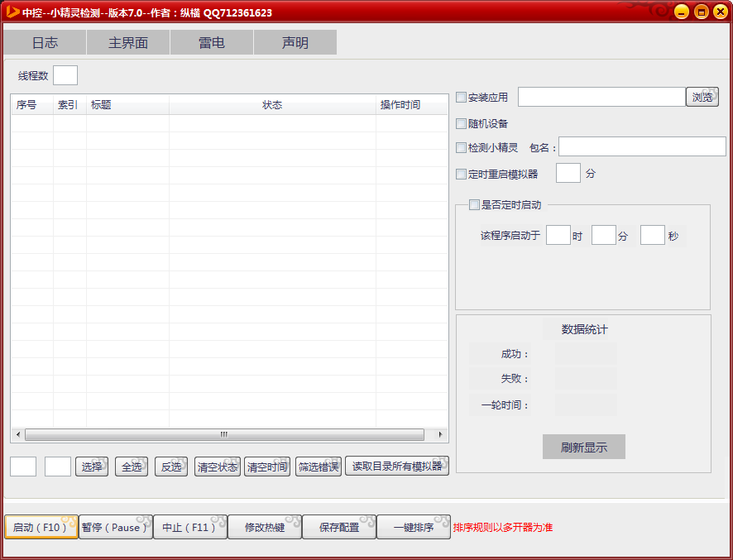Click the 秒 seconds input field
733x560 pixels.
(x=653, y=235)
